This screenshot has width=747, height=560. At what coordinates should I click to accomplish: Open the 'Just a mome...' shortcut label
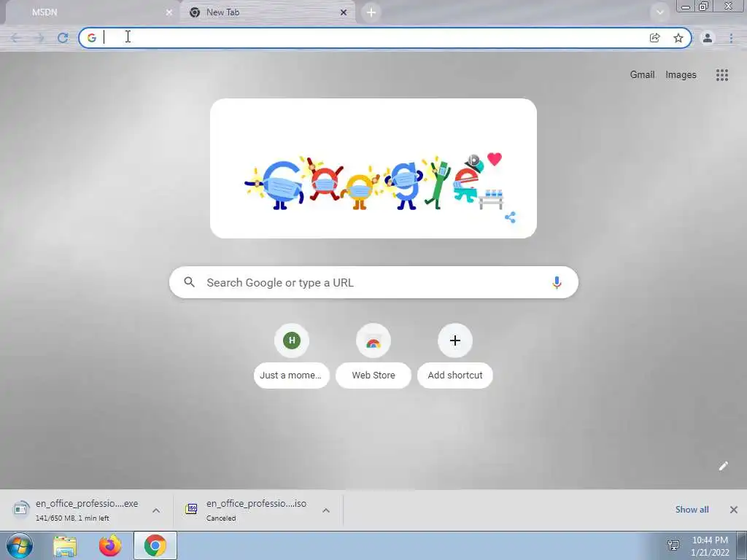[292, 376]
